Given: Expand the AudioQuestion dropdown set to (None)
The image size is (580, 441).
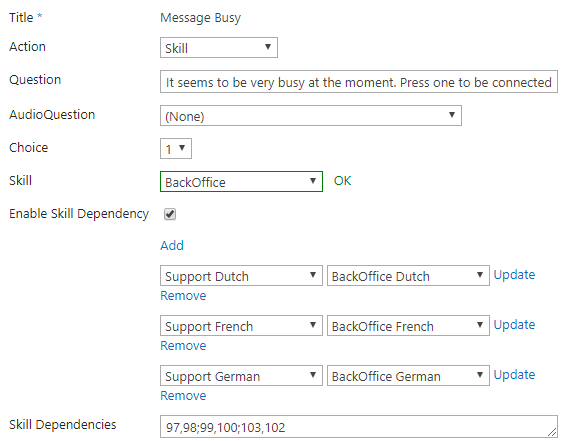Looking at the screenshot, I should (x=311, y=115).
